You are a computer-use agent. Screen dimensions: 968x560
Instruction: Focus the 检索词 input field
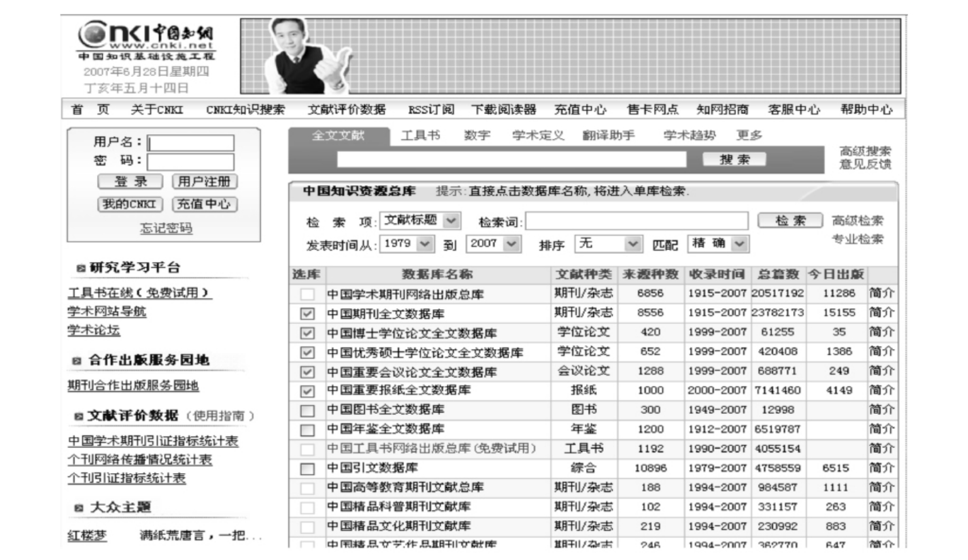click(637, 220)
